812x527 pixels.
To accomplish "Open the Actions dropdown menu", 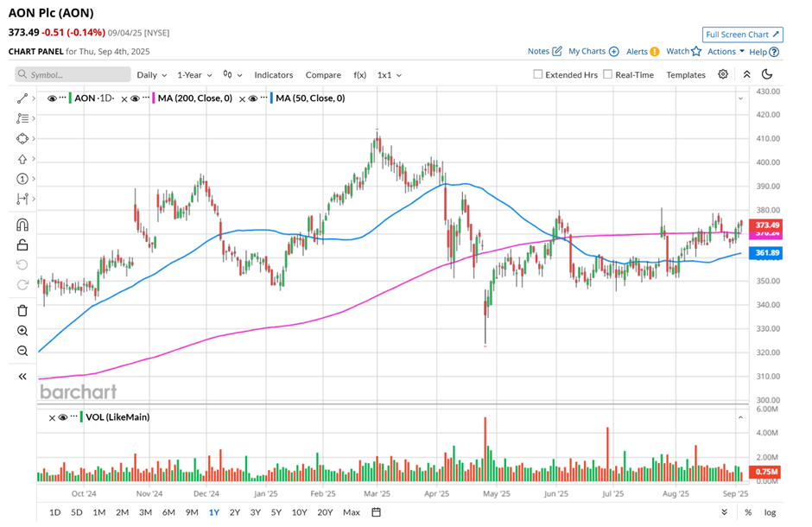I will click(x=726, y=51).
